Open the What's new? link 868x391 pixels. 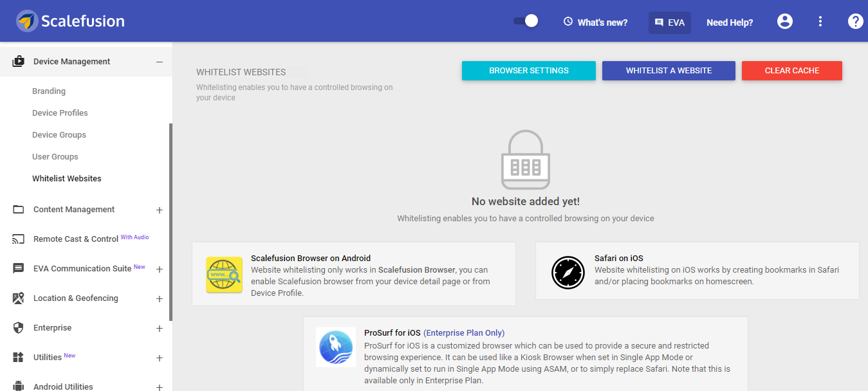click(x=602, y=23)
